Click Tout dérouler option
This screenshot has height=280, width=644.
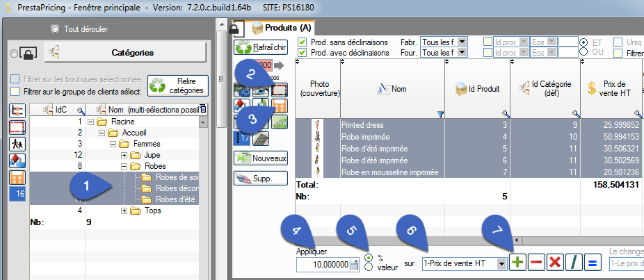pos(80,29)
